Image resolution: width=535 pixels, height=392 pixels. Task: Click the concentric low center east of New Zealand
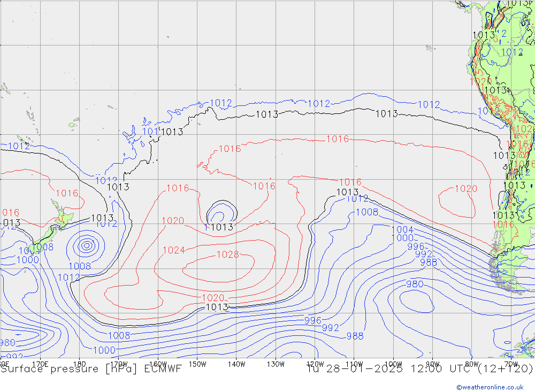86,245
